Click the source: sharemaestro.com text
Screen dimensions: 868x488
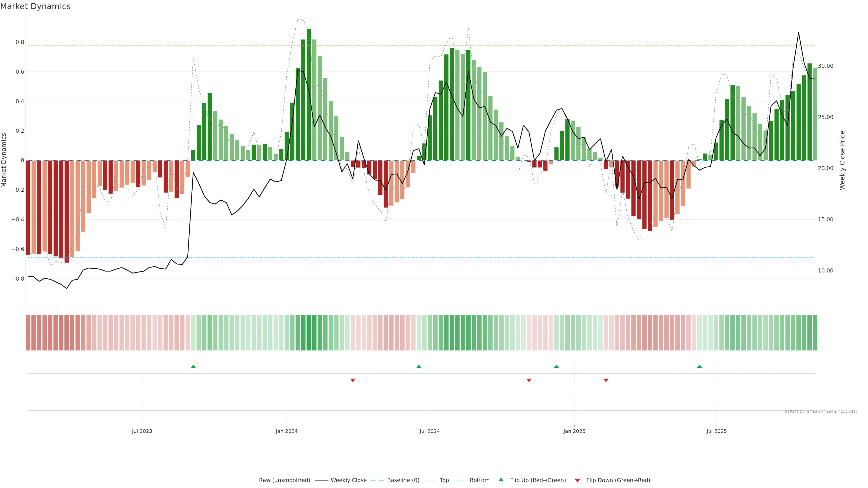click(x=821, y=411)
